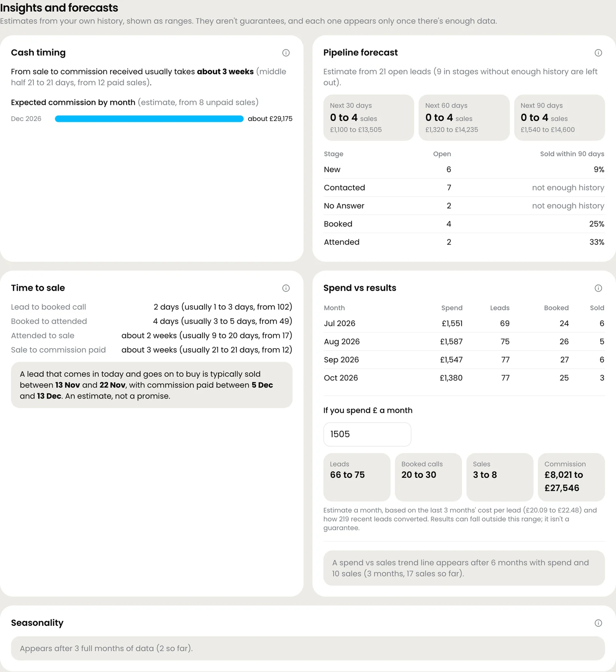The width and height of the screenshot is (616, 672).
Task: Click the '66 to 75' leads estimate
Action: pyautogui.click(x=347, y=475)
